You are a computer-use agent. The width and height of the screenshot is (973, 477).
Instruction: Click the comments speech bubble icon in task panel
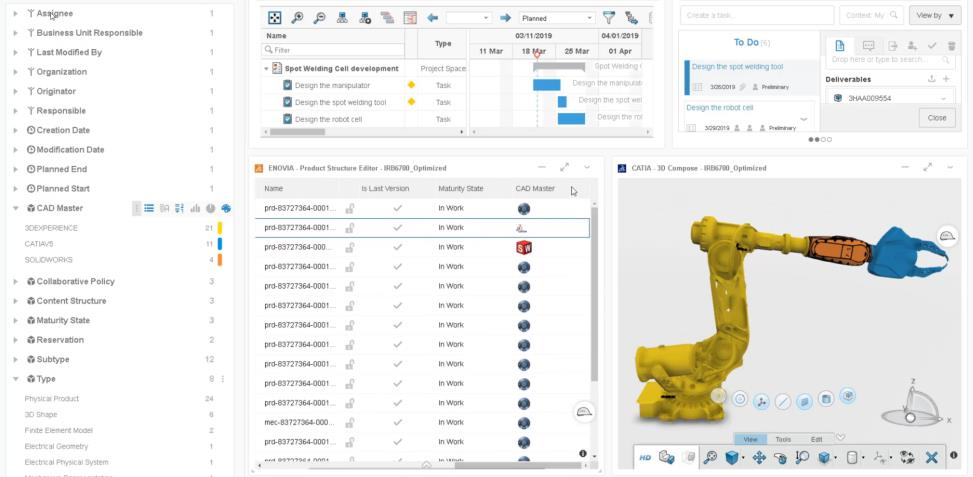click(868, 46)
